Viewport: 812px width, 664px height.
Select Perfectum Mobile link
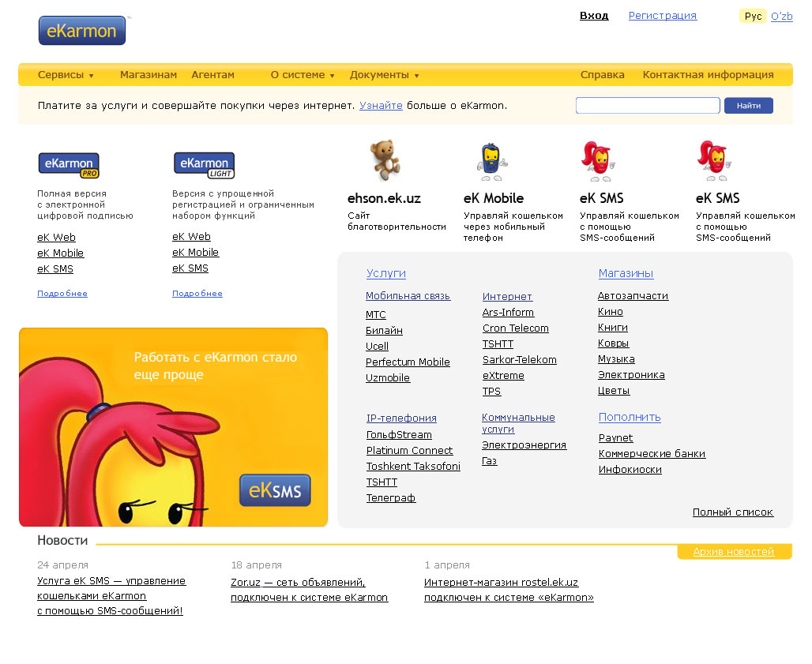pos(408,362)
